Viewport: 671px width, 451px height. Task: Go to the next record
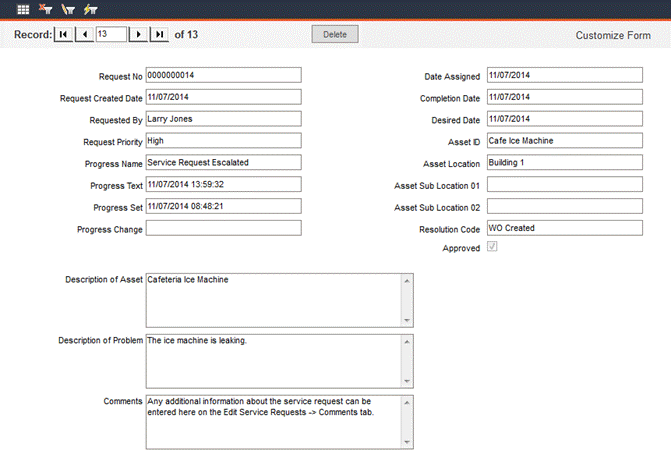coord(139,34)
